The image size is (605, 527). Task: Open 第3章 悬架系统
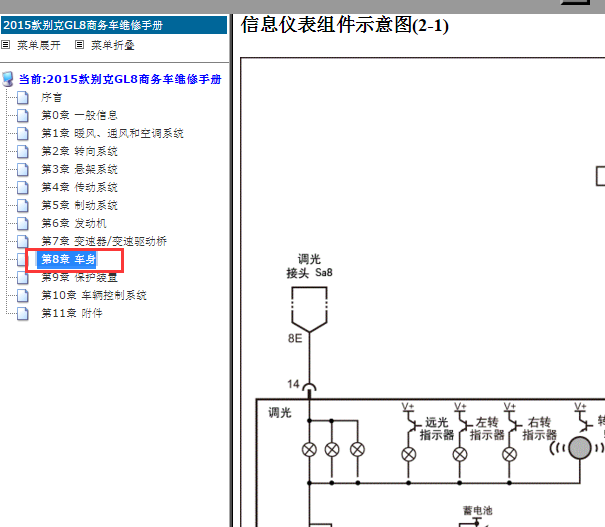coord(79,169)
